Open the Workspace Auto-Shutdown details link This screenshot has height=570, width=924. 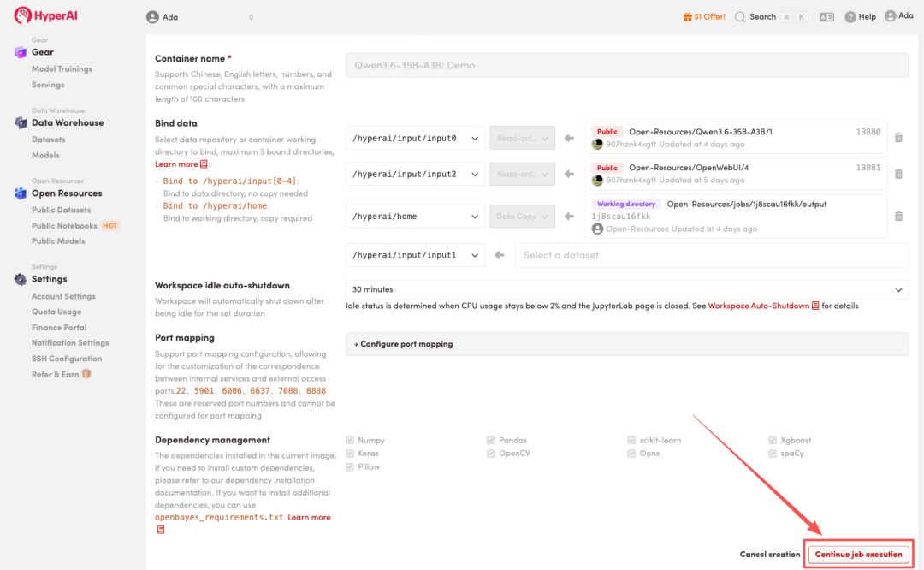click(x=758, y=306)
